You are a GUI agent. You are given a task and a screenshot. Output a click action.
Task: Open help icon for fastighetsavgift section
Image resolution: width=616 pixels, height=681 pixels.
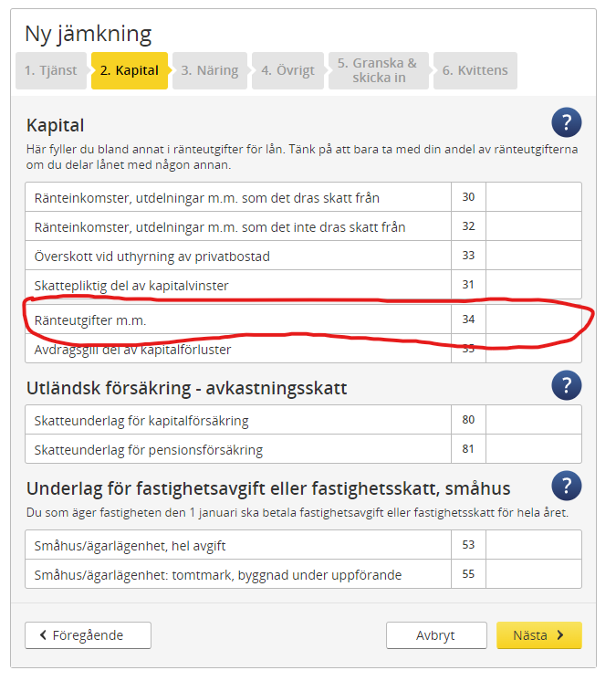[566, 486]
